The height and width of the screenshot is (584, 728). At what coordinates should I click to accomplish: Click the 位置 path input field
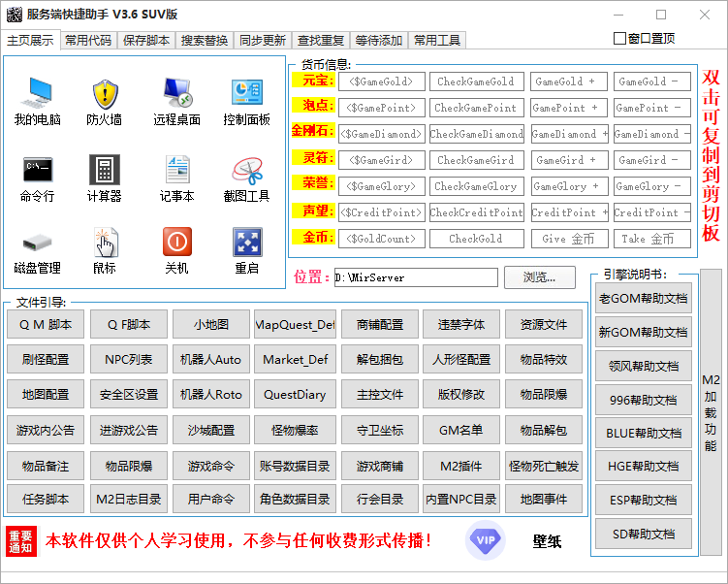click(x=416, y=277)
